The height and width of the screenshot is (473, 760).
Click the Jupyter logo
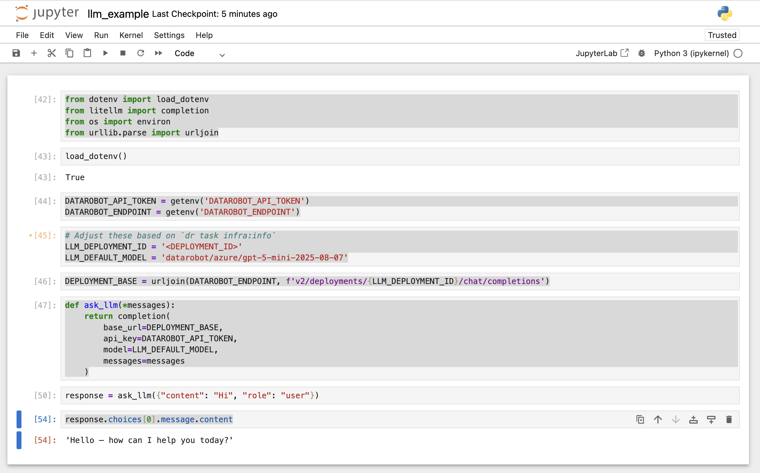pyautogui.click(x=47, y=13)
